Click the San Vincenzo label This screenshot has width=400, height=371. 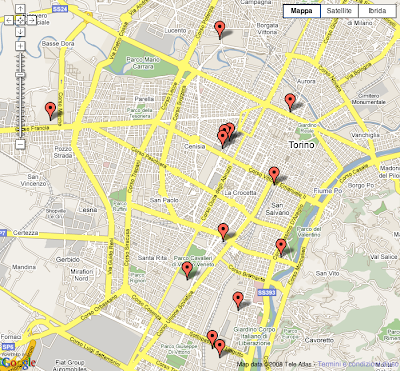point(33,180)
